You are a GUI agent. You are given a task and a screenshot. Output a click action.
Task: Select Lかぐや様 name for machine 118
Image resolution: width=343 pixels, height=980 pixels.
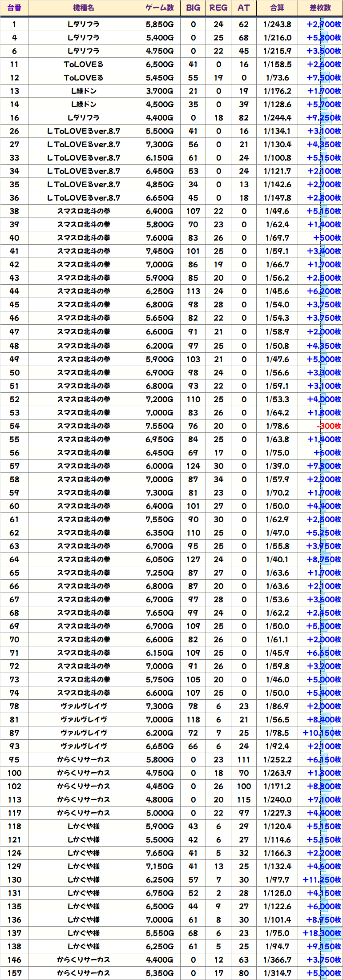84,826
